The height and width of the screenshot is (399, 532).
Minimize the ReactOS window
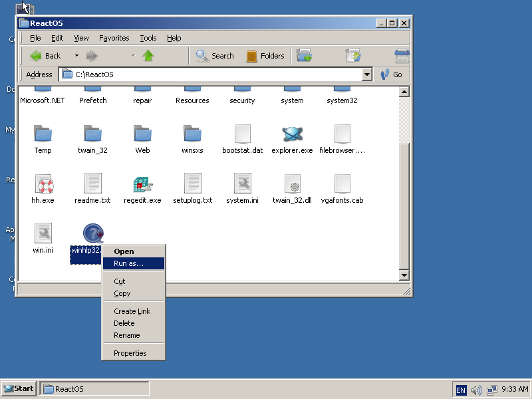[x=381, y=23]
